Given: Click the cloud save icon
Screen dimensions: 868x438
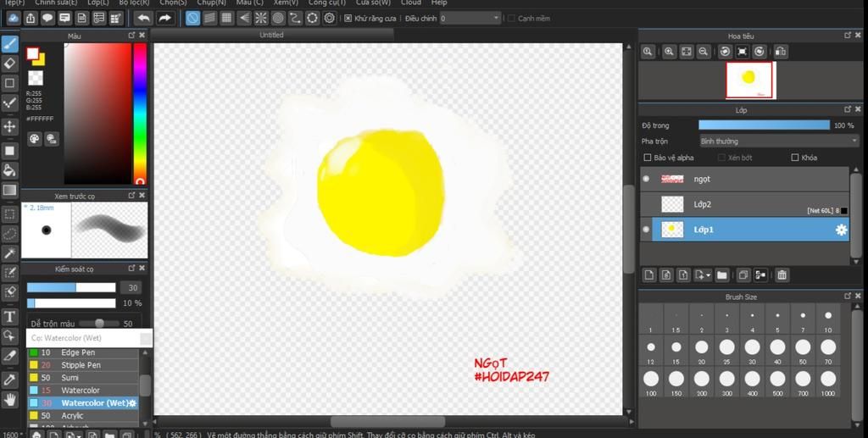Looking at the screenshot, I should coord(14,19).
